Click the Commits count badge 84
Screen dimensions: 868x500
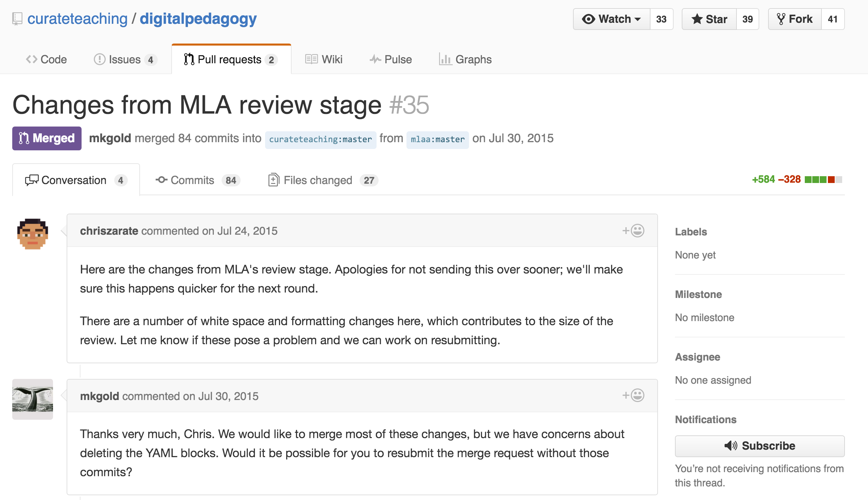231,180
